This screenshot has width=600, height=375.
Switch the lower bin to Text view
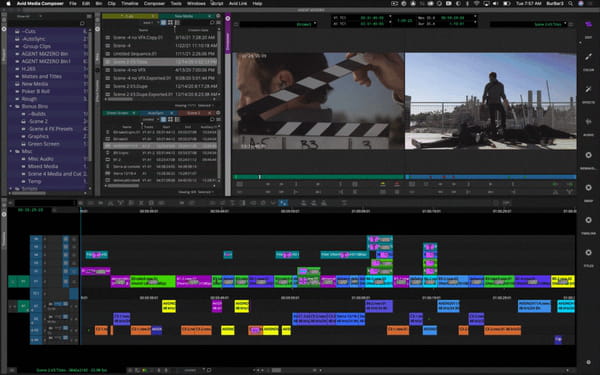(163, 119)
